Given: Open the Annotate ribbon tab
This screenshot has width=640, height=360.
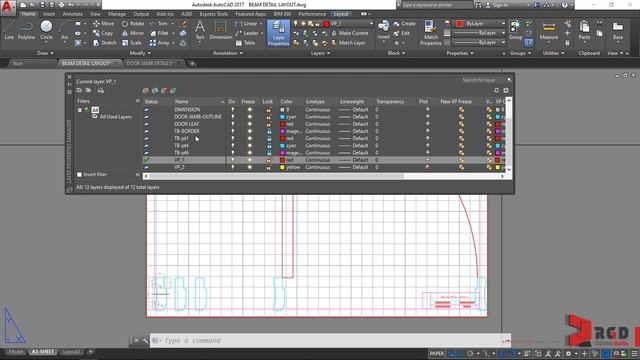Looking at the screenshot, I should (x=72, y=14).
